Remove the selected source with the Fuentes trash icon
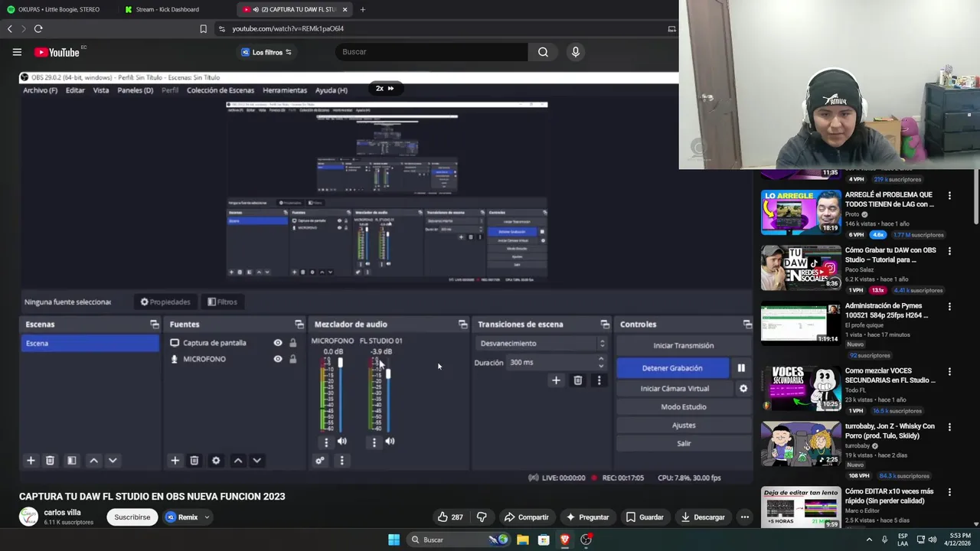Image resolution: width=980 pixels, height=551 pixels. point(194,461)
